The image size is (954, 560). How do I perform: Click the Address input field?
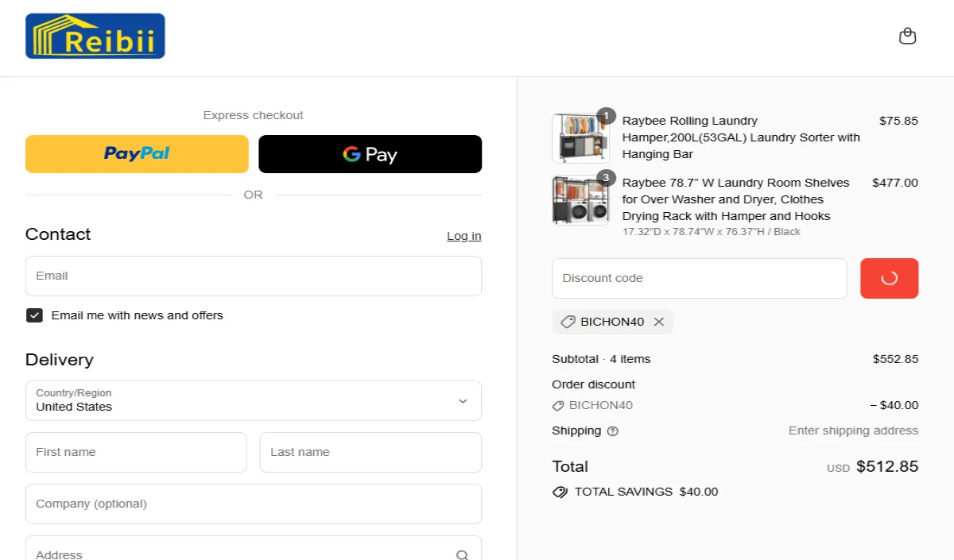pos(238,553)
